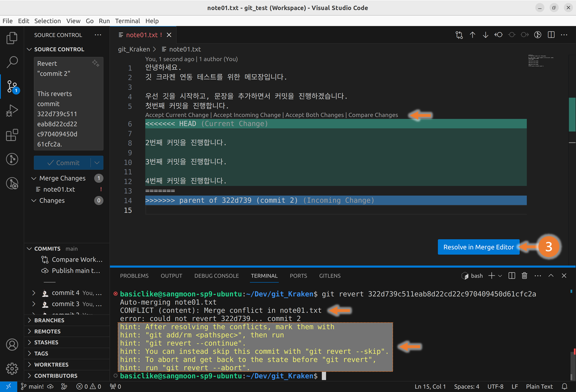576x392 pixels.
Task: Switch to the Output tab
Action: click(x=171, y=275)
